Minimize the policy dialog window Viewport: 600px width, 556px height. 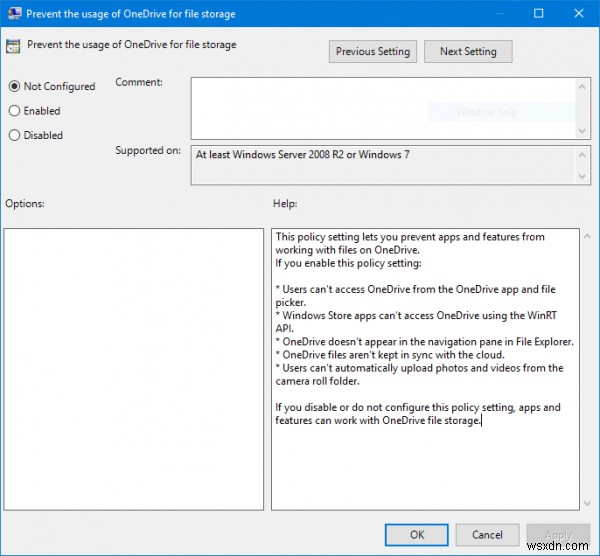coord(499,13)
